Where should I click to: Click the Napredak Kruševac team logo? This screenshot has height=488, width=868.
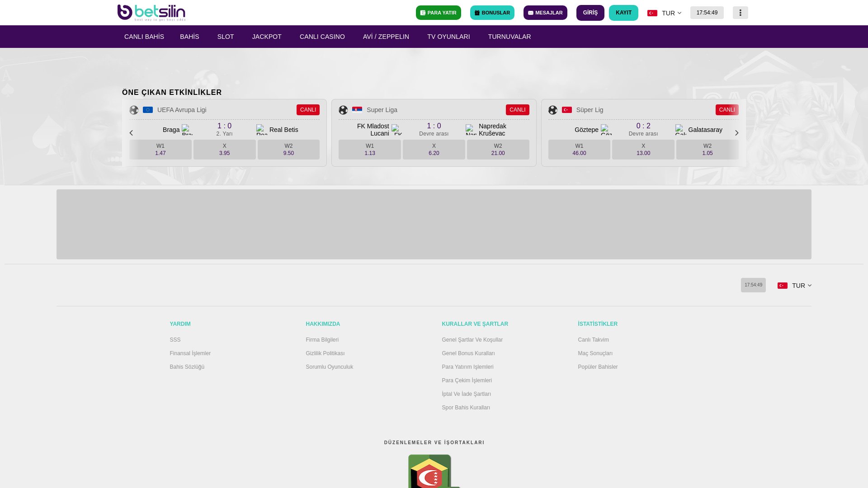tap(471, 130)
